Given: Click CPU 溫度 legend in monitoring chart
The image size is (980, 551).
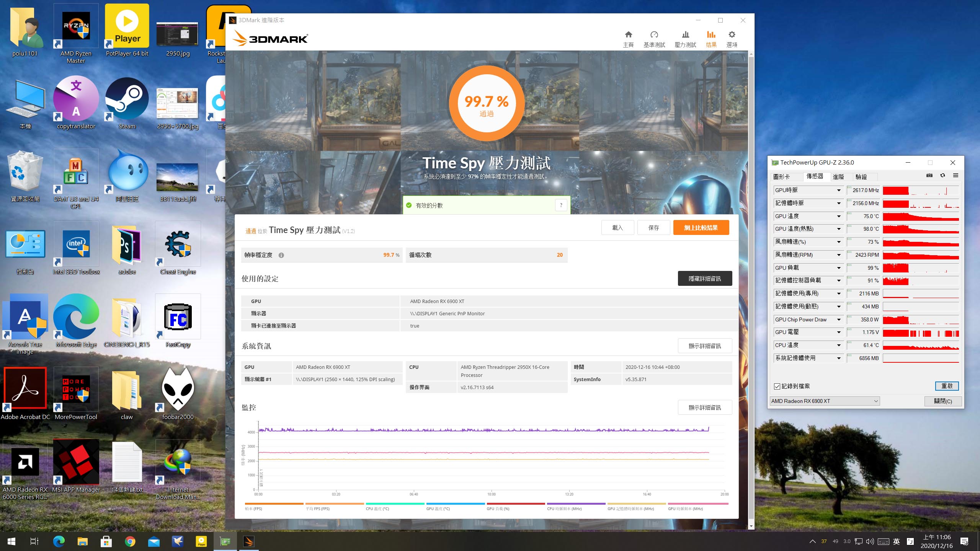Looking at the screenshot, I should pos(395,506).
